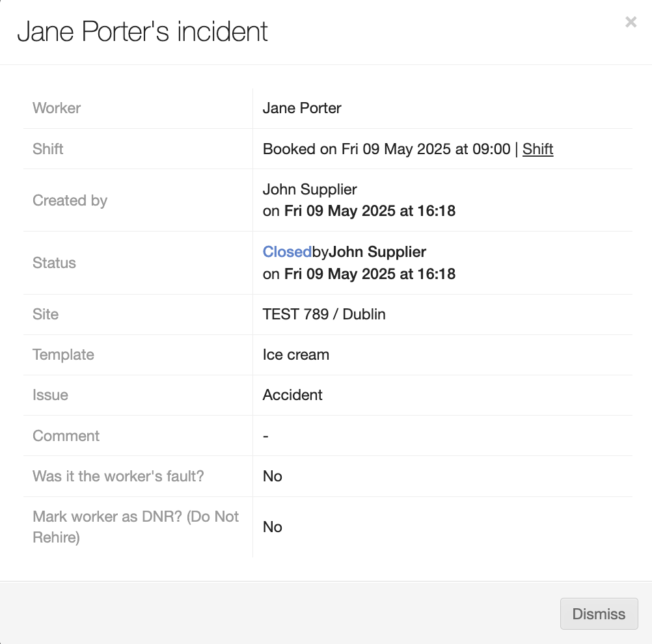Select the Jane Porter worker name value
Screen dimensions: 652x644
point(302,108)
